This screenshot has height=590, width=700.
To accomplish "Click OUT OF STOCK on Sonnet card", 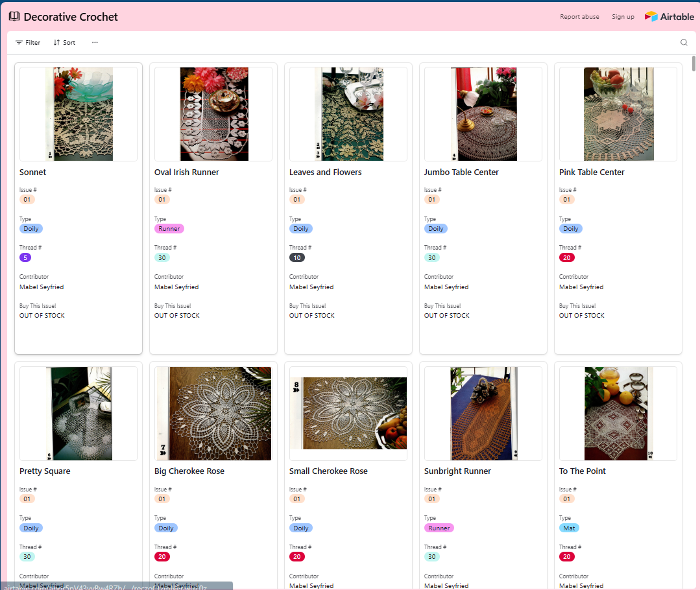I will (x=42, y=316).
